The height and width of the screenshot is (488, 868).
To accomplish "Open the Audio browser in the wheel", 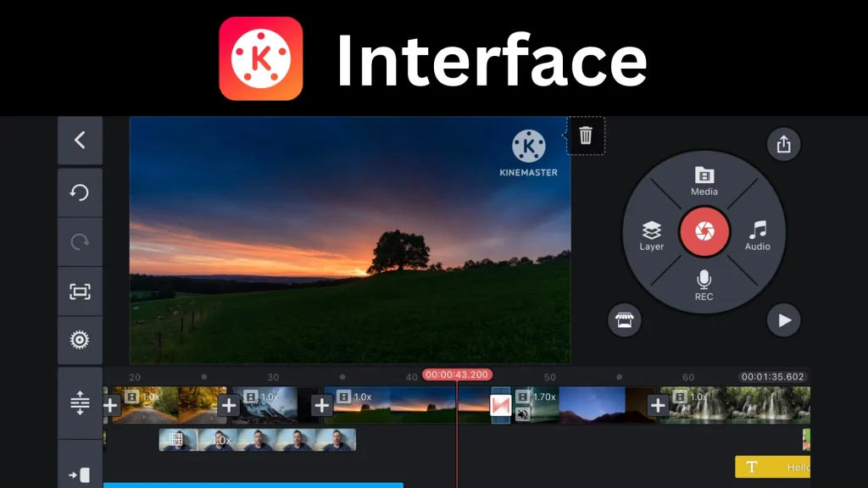I will coord(757,236).
